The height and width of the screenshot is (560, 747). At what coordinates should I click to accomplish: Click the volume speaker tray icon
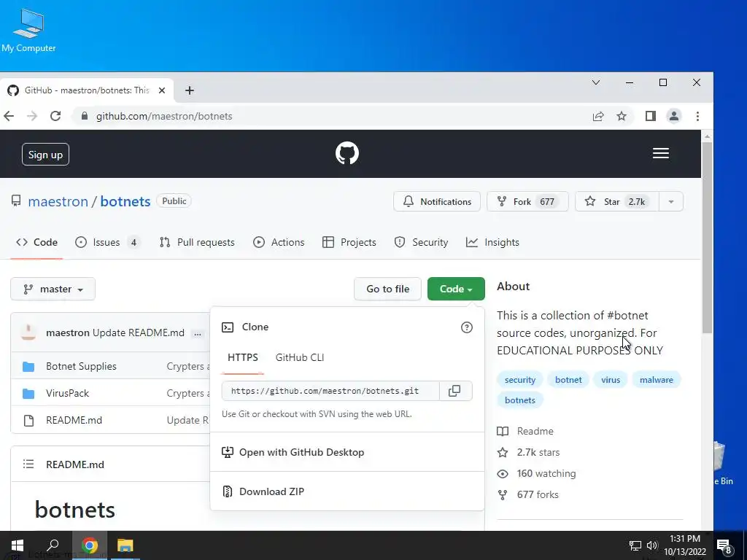[652, 545]
